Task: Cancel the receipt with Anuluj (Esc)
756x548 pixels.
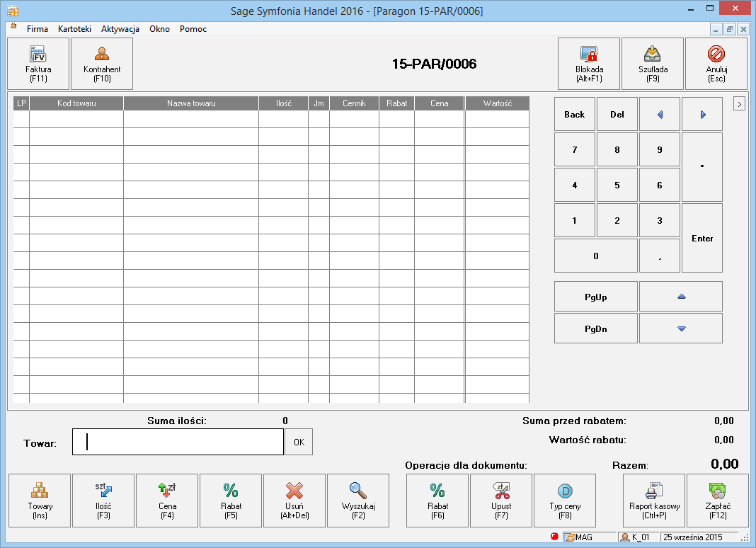Action: 716,64
